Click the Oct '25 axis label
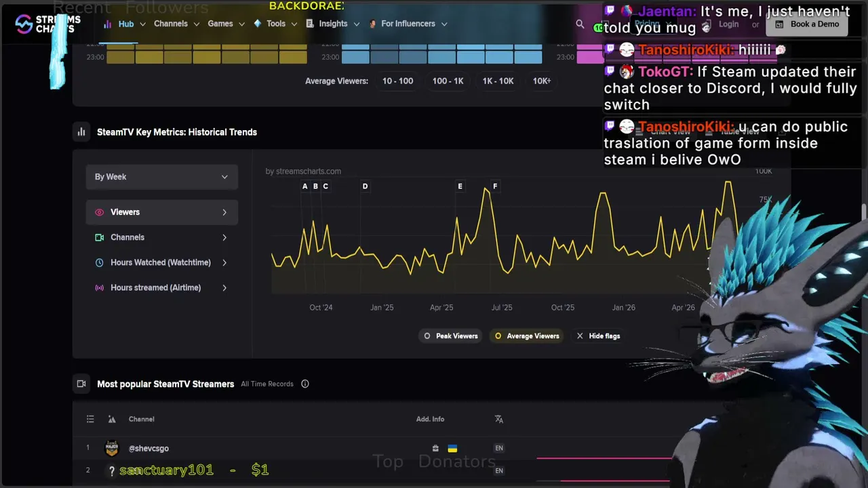Screen dimensions: 868x488 (562, 308)
